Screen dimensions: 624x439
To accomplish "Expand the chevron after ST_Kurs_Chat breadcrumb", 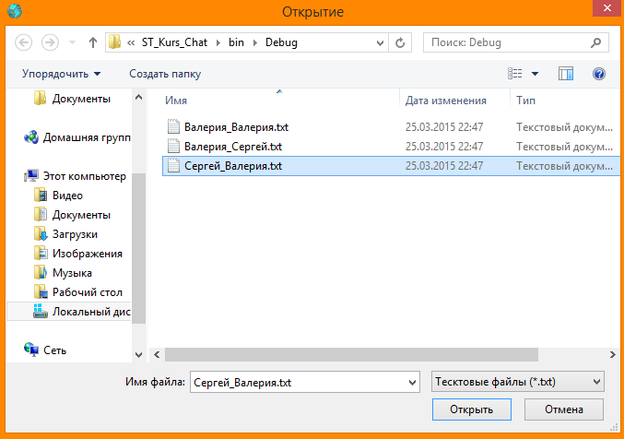I will [218, 43].
